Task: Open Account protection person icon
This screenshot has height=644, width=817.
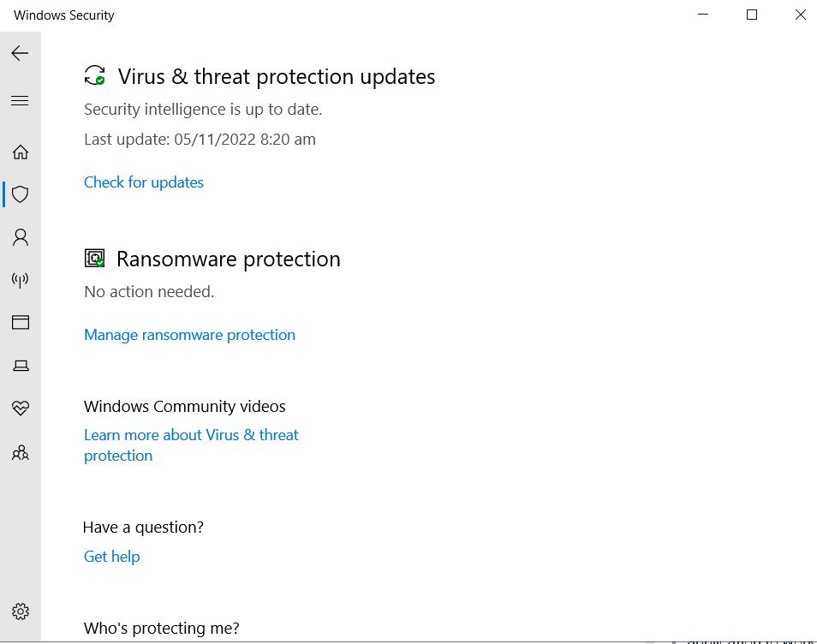Action: click(21, 237)
